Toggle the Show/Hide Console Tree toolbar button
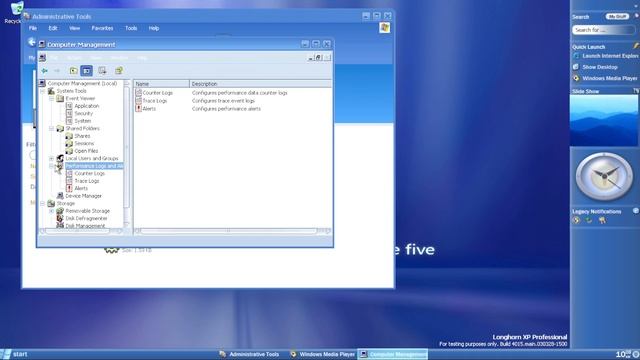 click(x=87, y=71)
